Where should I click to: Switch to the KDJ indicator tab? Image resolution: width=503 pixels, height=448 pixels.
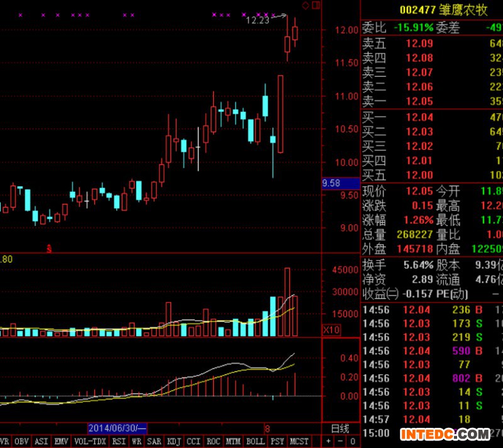click(x=174, y=442)
